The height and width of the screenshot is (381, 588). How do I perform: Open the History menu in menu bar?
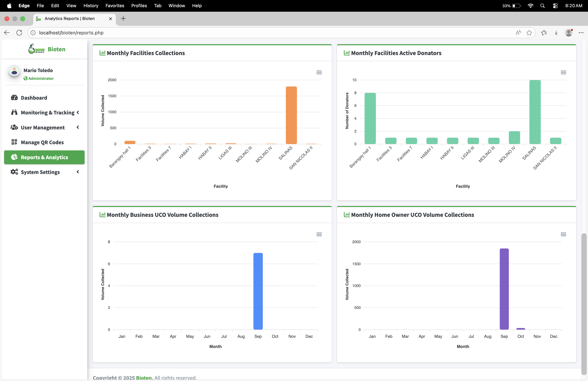click(91, 6)
